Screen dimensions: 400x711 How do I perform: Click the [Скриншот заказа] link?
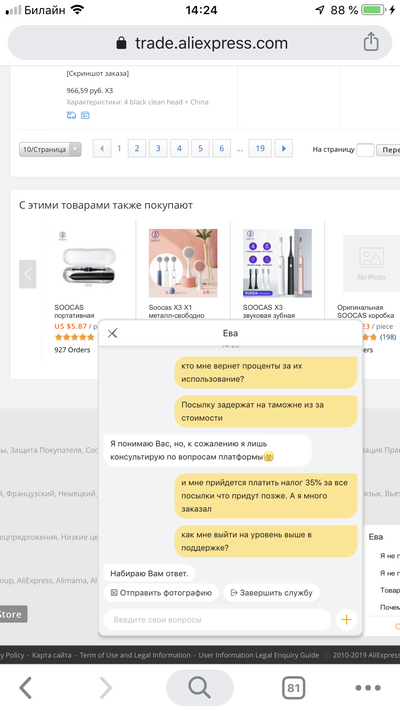click(98, 73)
